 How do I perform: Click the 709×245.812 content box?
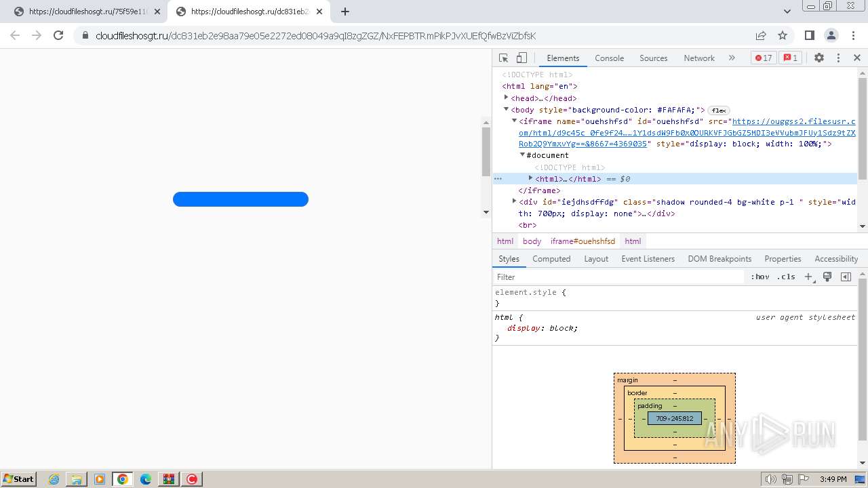pyautogui.click(x=675, y=418)
